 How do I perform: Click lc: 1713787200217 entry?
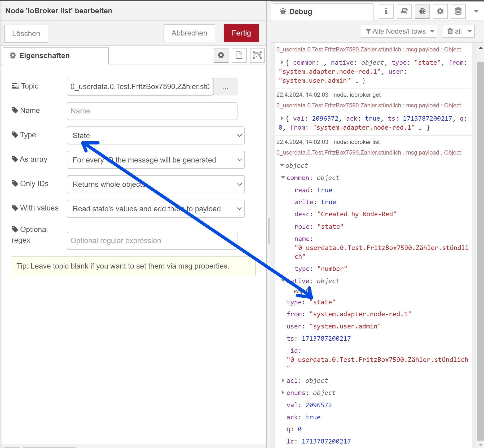coord(319,441)
